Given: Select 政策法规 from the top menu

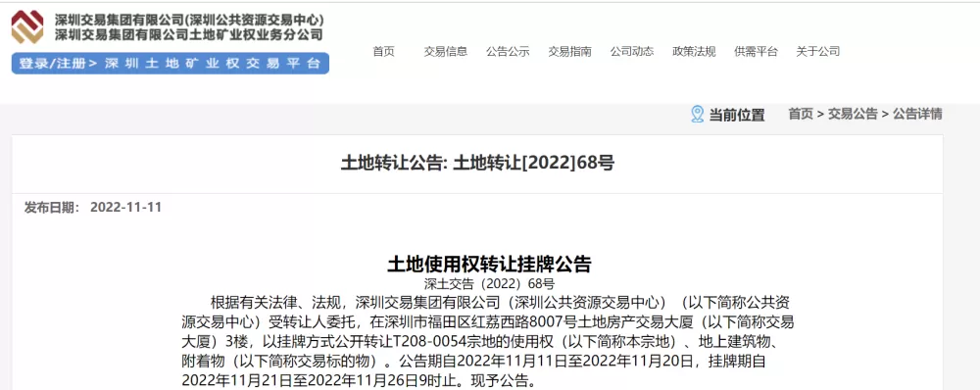Looking at the screenshot, I should (x=694, y=52).
